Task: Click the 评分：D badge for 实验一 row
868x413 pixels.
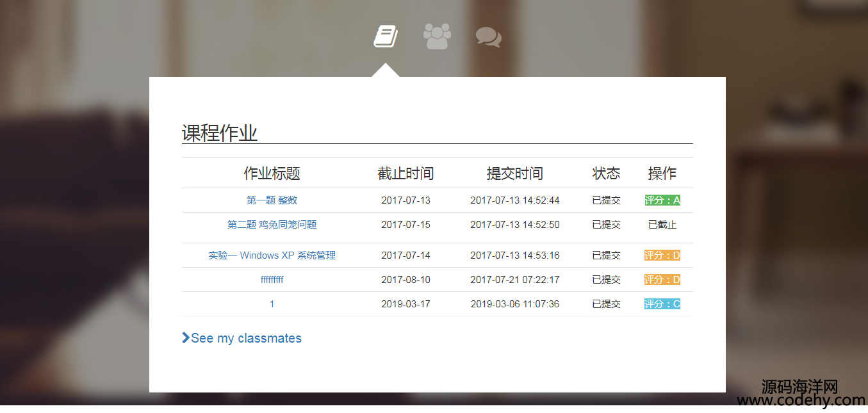Action: click(662, 255)
